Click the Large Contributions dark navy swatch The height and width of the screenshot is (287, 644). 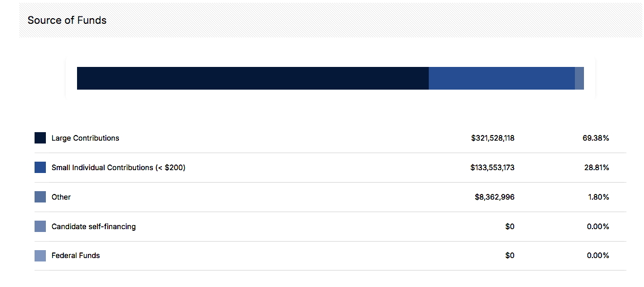(x=40, y=138)
